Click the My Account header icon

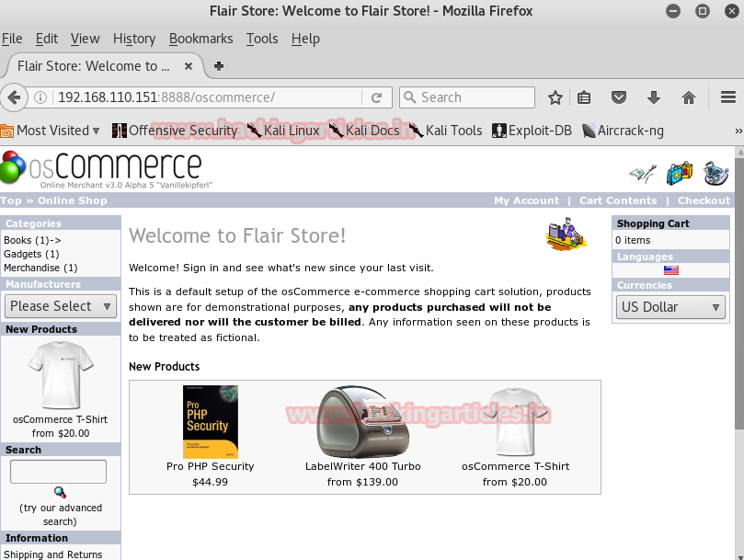click(643, 174)
